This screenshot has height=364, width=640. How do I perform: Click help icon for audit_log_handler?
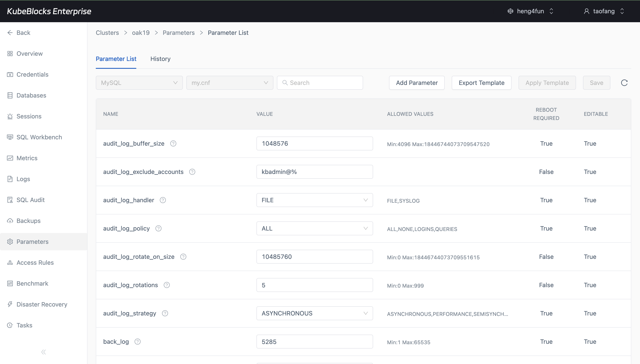(163, 200)
